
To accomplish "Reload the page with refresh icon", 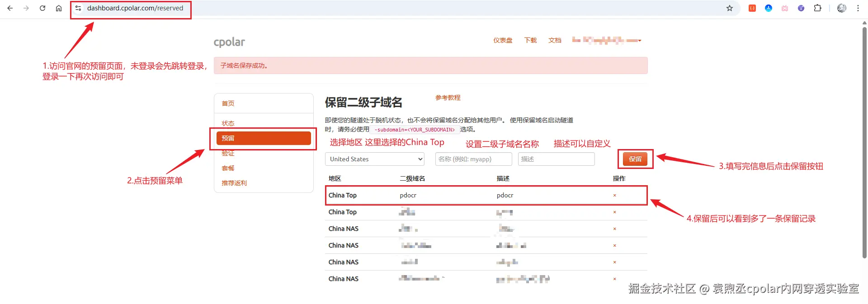I will (42, 8).
